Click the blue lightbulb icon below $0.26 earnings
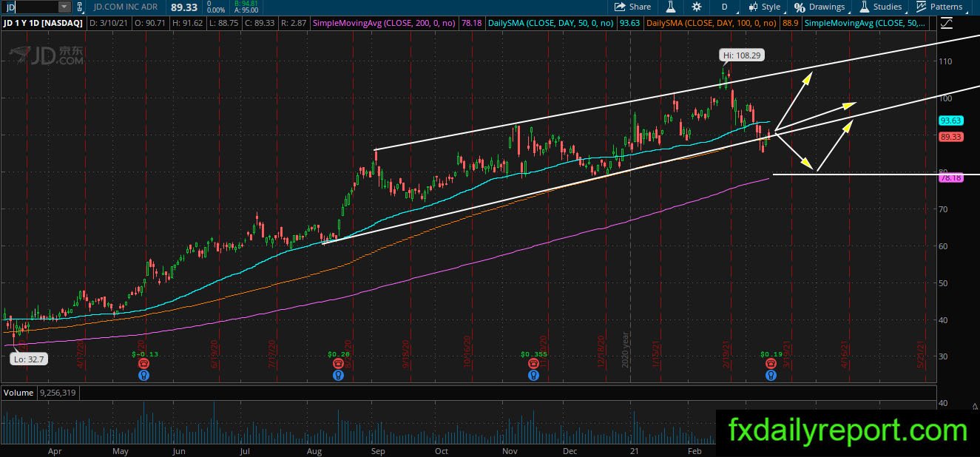This screenshot has height=457, width=980. point(339,375)
